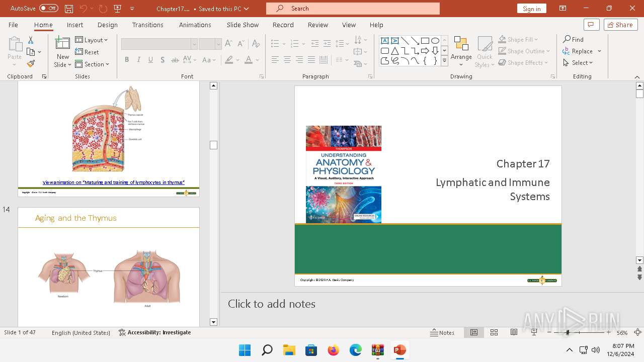The width and height of the screenshot is (644, 362).
Task: Switch to Reading View icon
Action: 514,332
